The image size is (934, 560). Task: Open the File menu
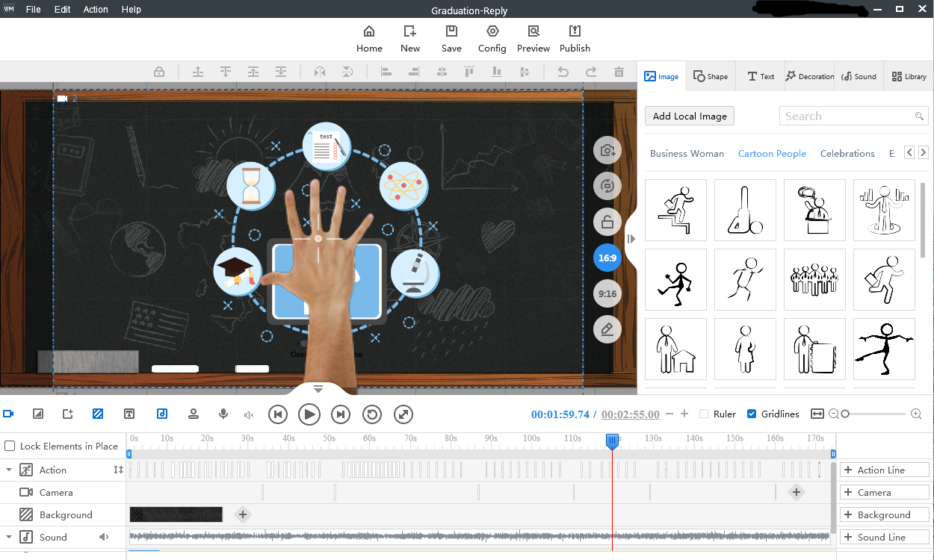tap(34, 10)
